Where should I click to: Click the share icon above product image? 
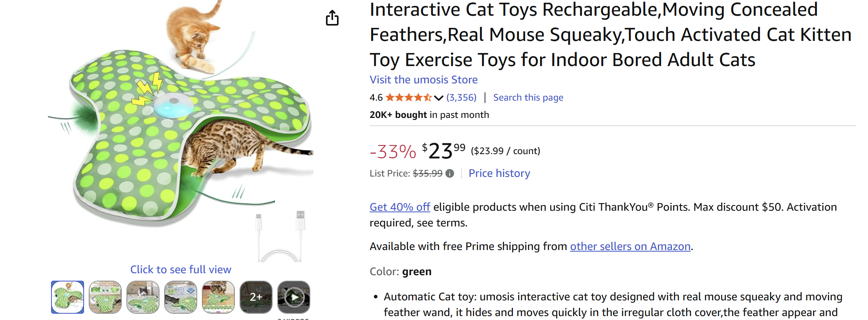pyautogui.click(x=332, y=18)
